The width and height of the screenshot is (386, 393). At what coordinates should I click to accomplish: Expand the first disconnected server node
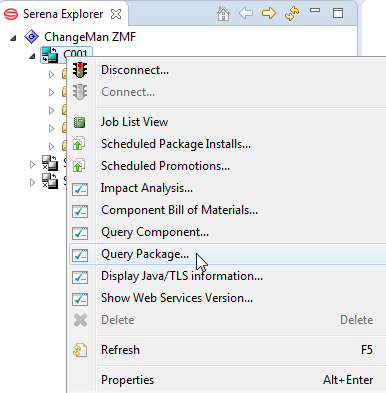click(32, 164)
